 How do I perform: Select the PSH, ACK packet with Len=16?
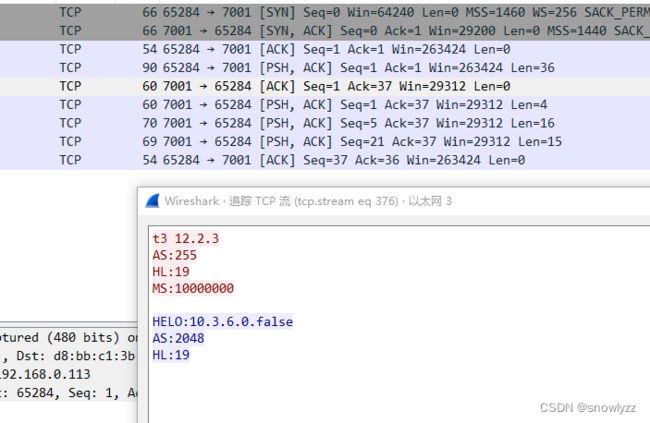coord(325,123)
